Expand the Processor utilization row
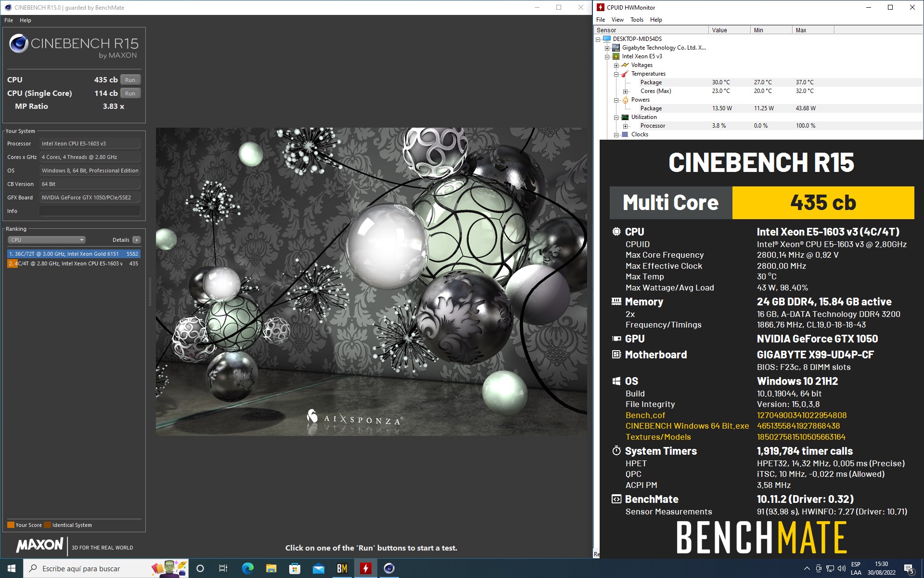 [625, 126]
